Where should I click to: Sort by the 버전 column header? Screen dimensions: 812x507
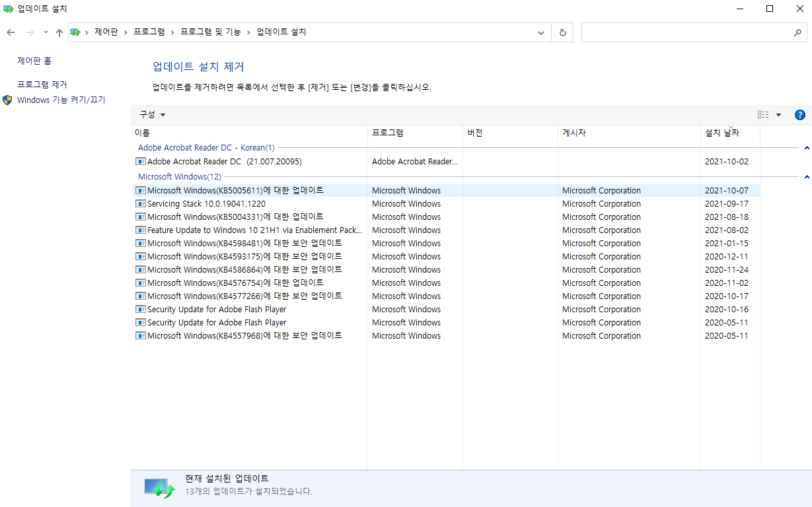(510, 133)
